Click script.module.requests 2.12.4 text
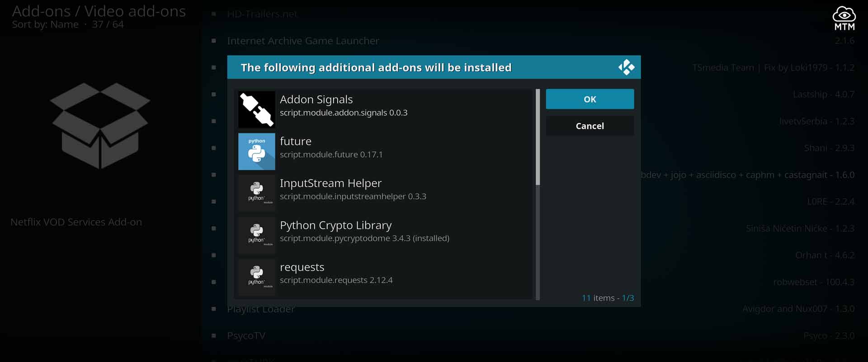 pyautogui.click(x=336, y=280)
